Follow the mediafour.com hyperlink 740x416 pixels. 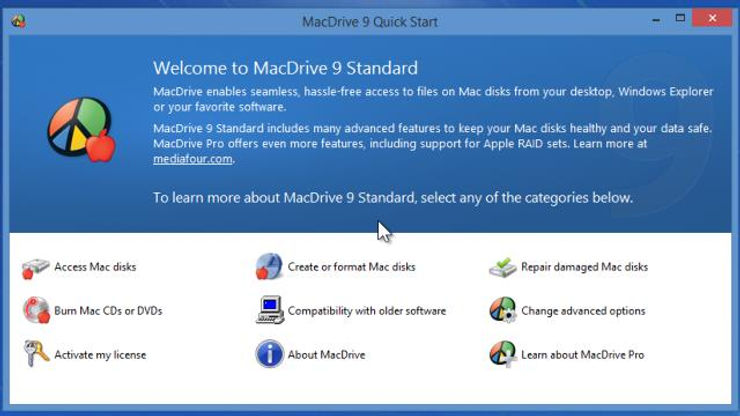click(193, 159)
